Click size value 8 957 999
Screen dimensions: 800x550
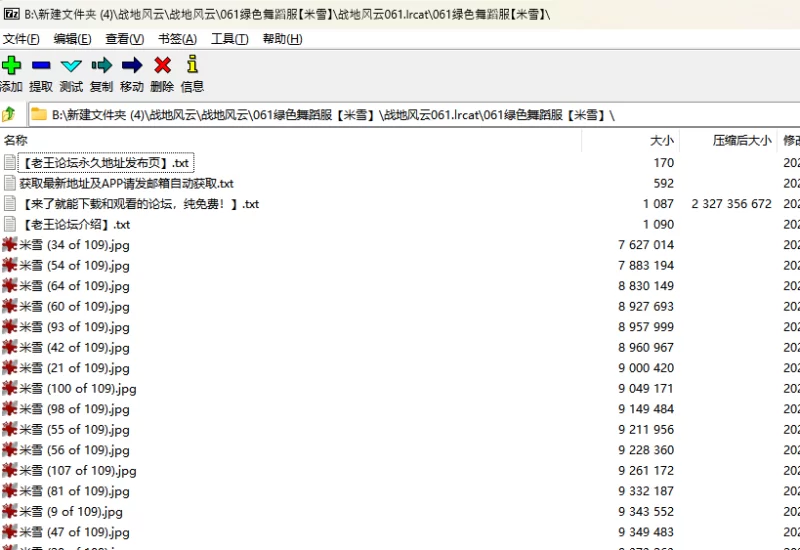tap(646, 327)
